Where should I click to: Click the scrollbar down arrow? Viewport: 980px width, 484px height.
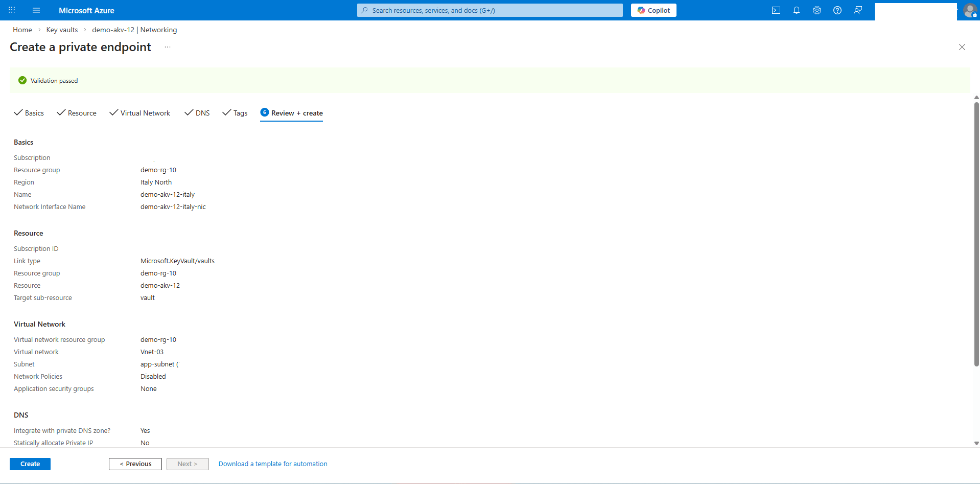coord(976,444)
